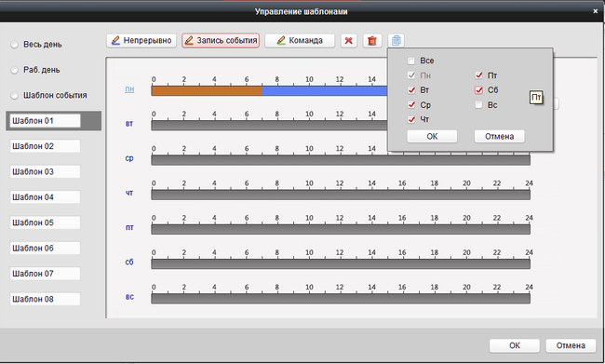Check the Все checkbox
Viewport: 605px width, 364px height.
click(411, 61)
